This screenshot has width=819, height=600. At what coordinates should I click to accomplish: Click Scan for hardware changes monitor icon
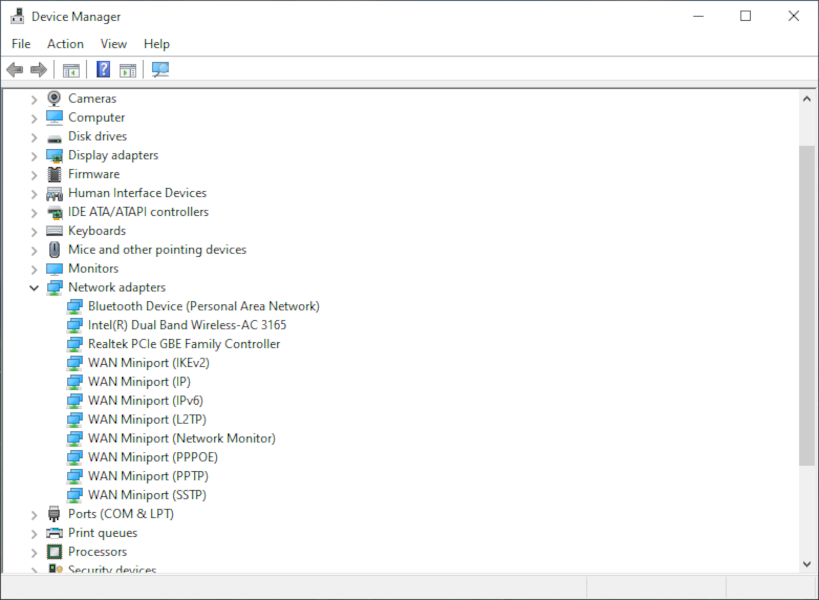click(160, 69)
